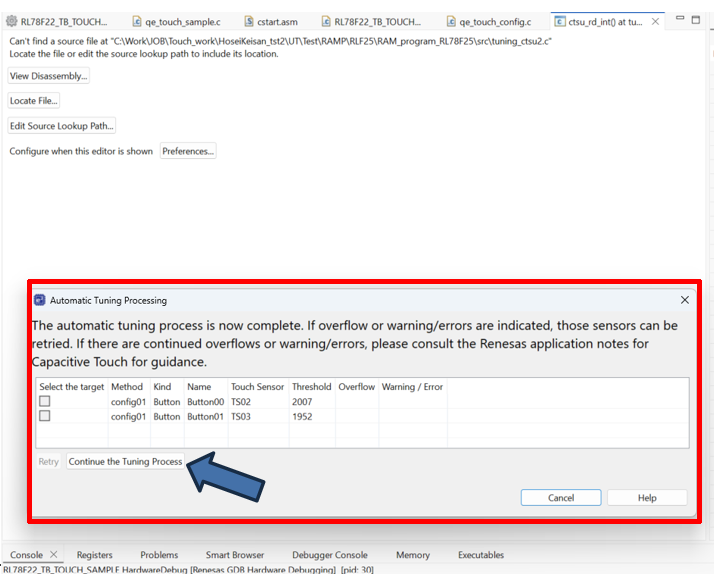Open the RL78F22_TB_TOUCH C file tab
The width and height of the screenshot is (714, 582).
point(372,21)
